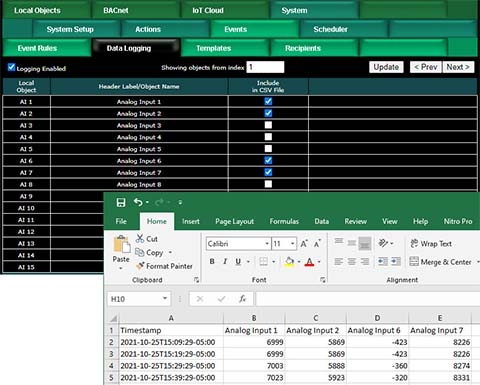Click Wrap Text in Alignment group

[431, 244]
